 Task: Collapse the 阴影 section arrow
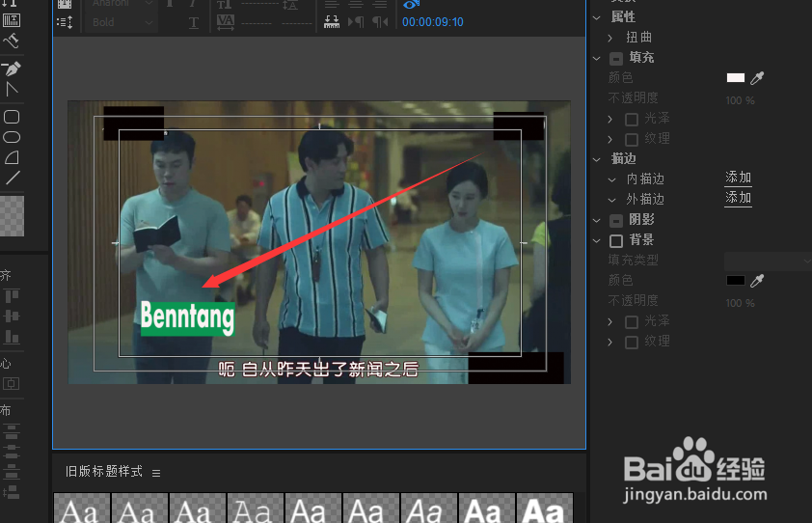coord(597,220)
